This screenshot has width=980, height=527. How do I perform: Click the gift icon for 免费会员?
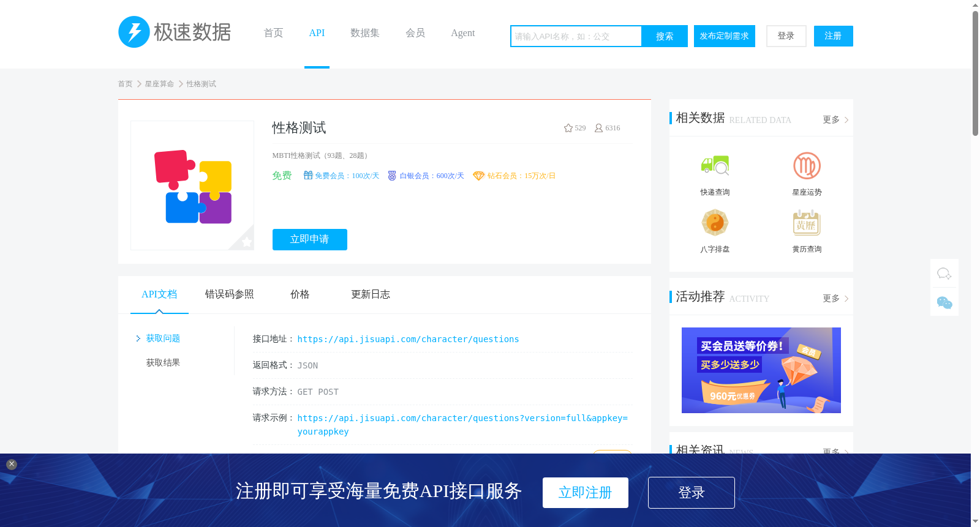(308, 176)
